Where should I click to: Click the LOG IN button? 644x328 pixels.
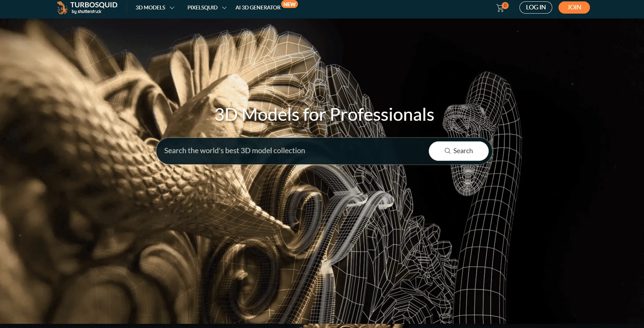coord(536,7)
